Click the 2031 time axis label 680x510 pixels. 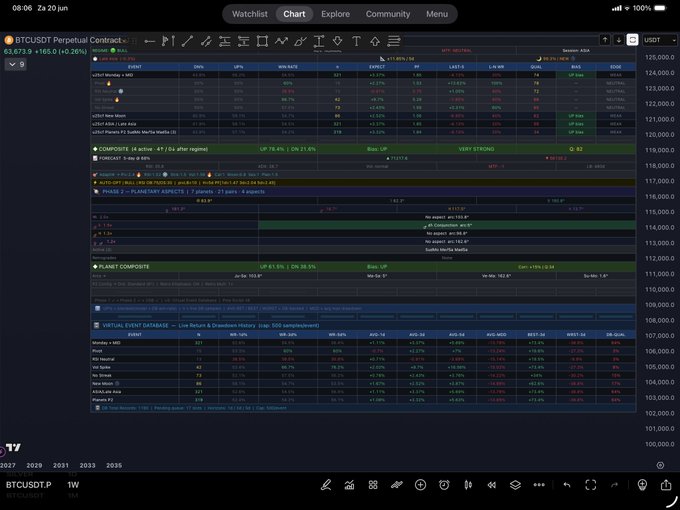(x=61, y=465)
